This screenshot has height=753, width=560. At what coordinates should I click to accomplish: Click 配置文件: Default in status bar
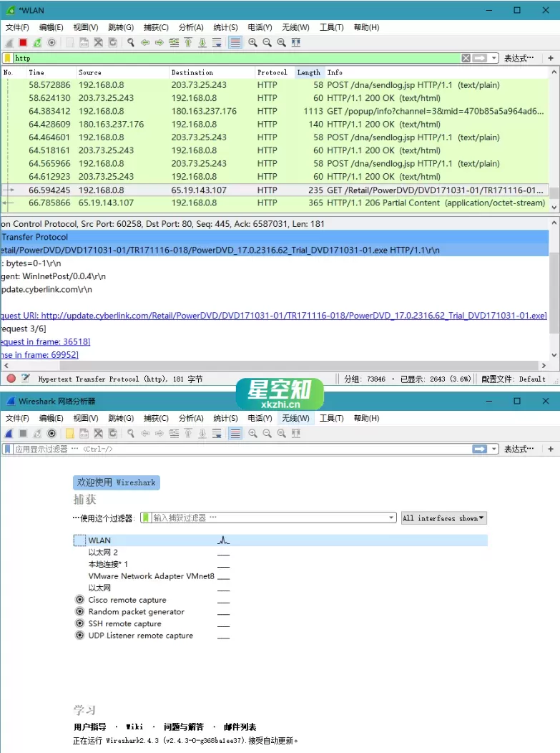click(514, 379)
